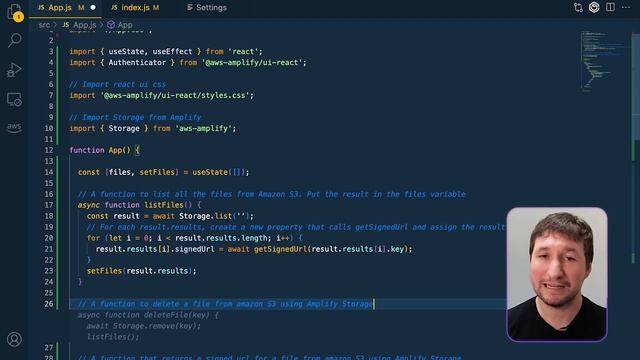Click ghost suggestion 'await Storage.remove(key);'
Viewport: 640px width, 360px height.
pos(143,326)
